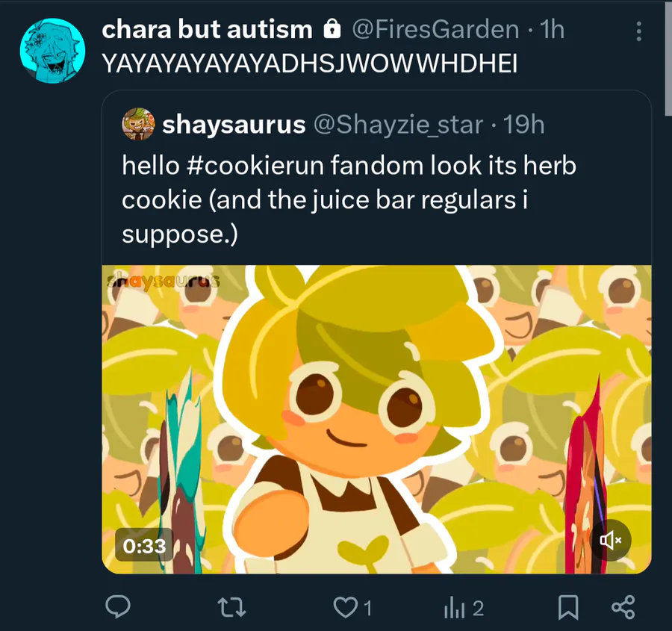Viewport: 672px width, 631px height.
Task: Repost using the retweet arrows icon
Action: [x=231, y=607]
